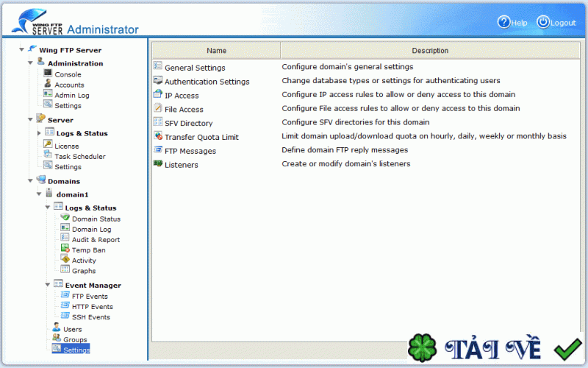Select the Task Scheduler tree item
This screenshot has width=588, height=368.
tap(80, 157)
